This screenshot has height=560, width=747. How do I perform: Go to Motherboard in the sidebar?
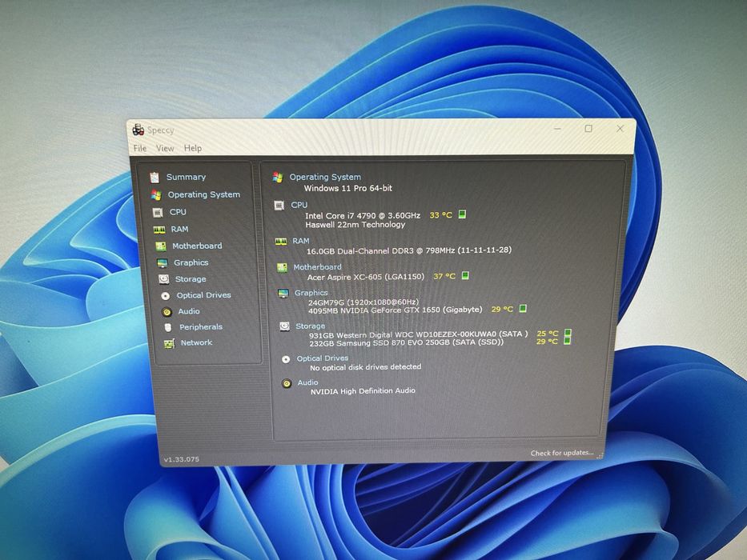point(197,246)
